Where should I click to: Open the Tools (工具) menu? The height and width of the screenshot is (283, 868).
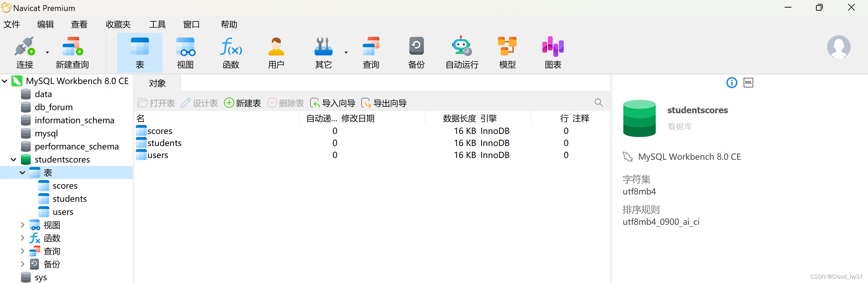157,24
